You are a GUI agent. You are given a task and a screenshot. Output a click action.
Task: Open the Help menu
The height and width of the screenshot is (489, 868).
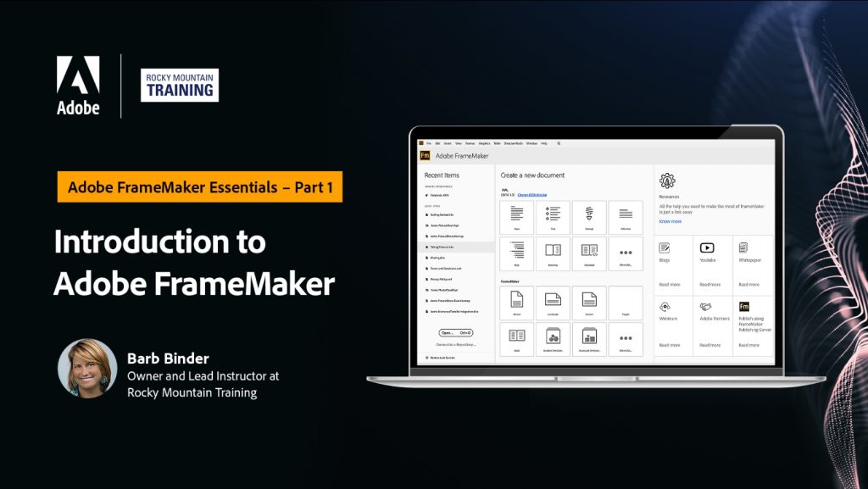(x=544, y=143)
